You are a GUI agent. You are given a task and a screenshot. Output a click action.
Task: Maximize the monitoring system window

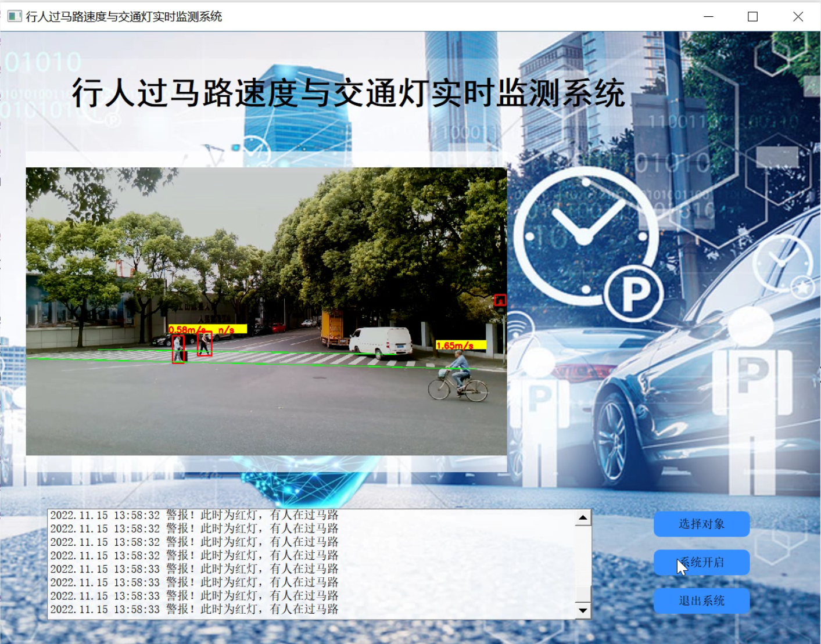(x=752, y=16)
